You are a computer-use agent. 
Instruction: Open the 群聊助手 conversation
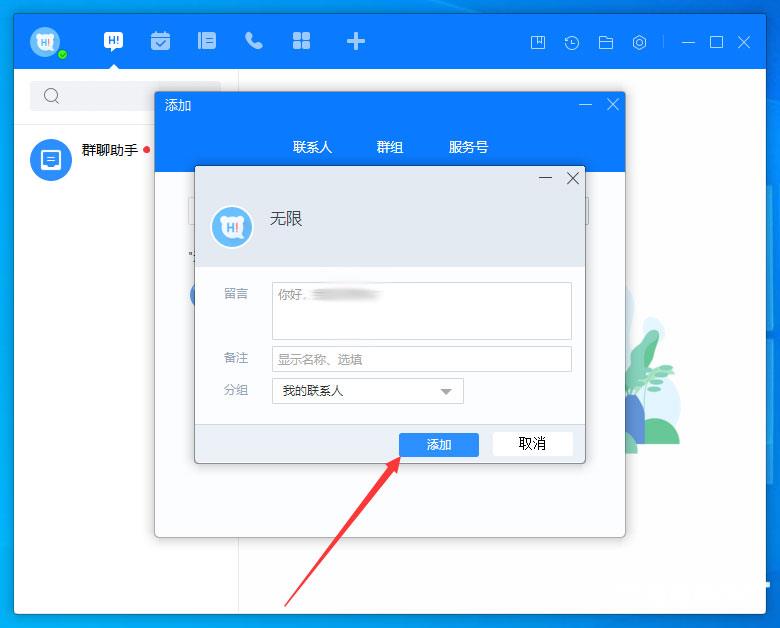pos(85,159)
